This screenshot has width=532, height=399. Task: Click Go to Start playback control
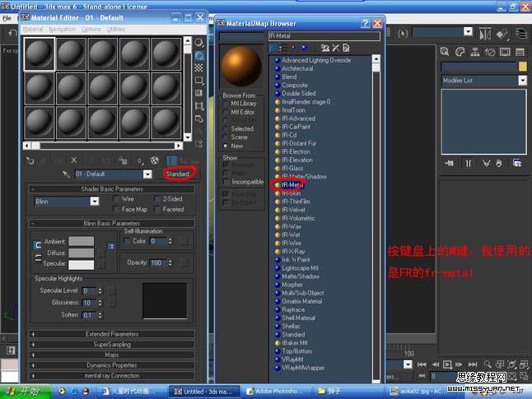pyautogui.click(x=422, y=364)
